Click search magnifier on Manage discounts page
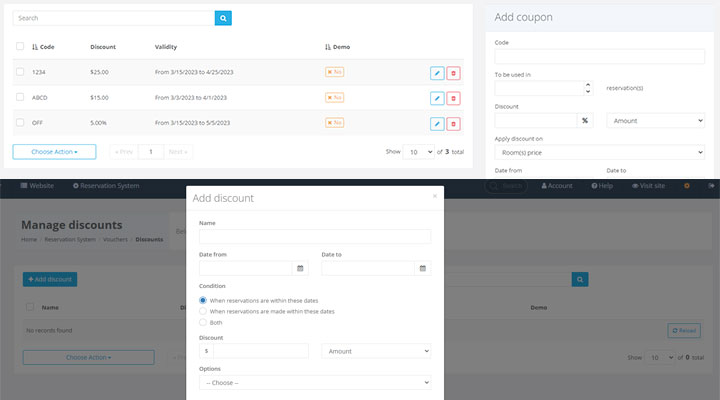Viewport: 720px width, 400px height. (580, 279)
